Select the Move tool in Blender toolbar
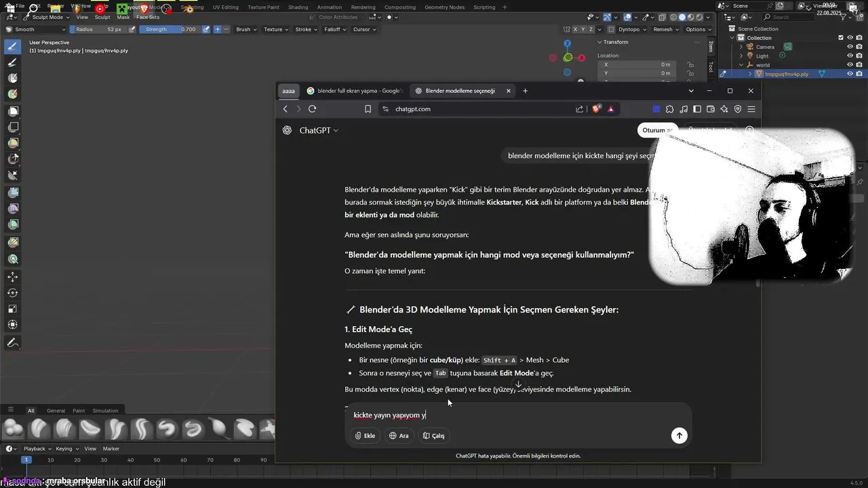Image resolution: width=868 pixels, height=488 pixels. pyautogui.click(x=12, y=277)
